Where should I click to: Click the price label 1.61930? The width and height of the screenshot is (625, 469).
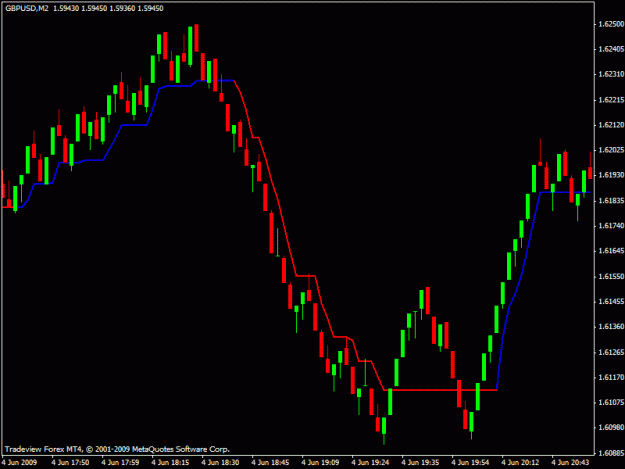pyautogui.click(x=611, y=175)
